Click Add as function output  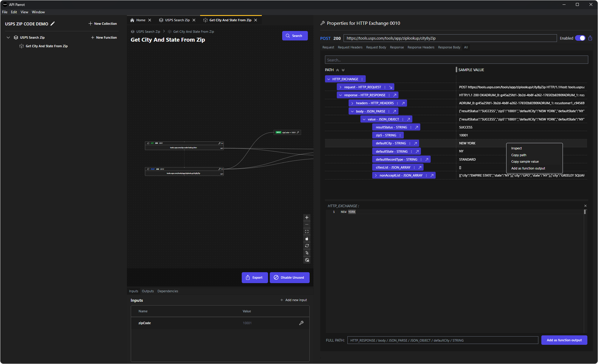coord(564,340)
